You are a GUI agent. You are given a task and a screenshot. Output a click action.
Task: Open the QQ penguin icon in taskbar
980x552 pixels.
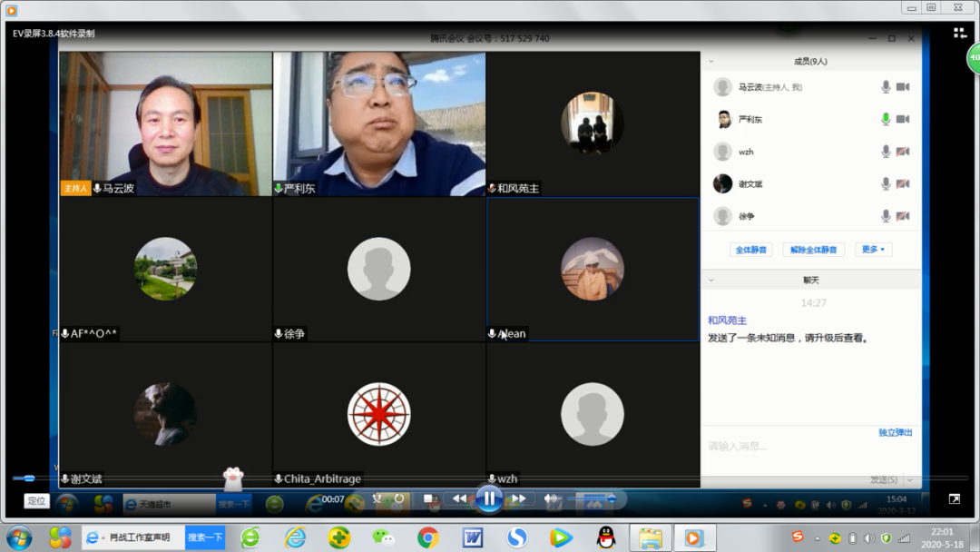(606, 537)
